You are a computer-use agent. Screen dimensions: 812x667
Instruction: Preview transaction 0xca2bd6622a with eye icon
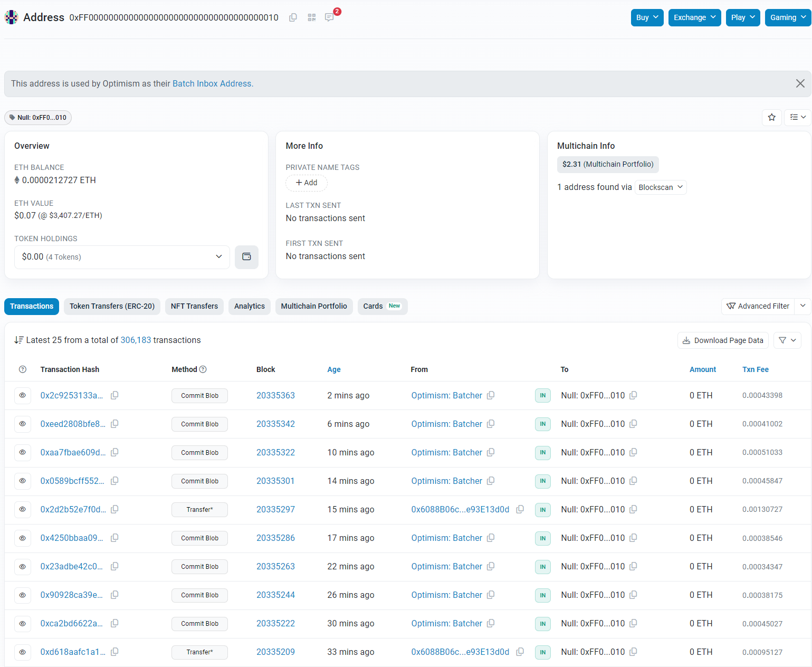pyautogui.click(x=23, y=623)
